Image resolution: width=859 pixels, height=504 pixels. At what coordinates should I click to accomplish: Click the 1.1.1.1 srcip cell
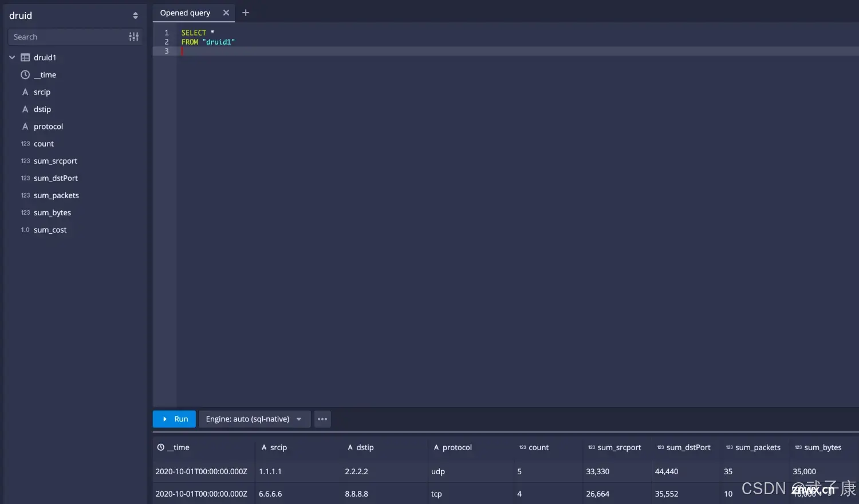[299, 471]
